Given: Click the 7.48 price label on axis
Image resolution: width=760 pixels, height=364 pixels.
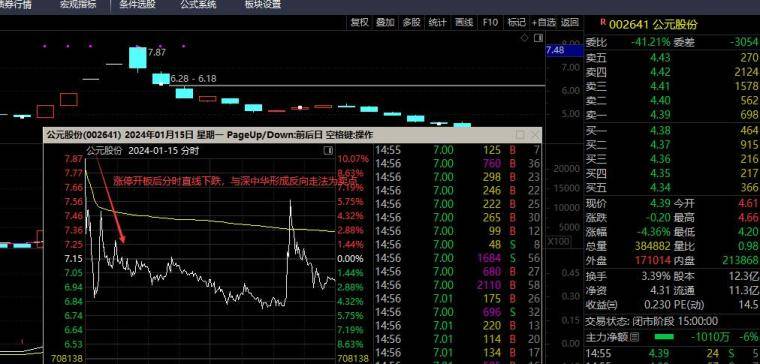Looking at the screenshot, I should (x=564, y=50).
